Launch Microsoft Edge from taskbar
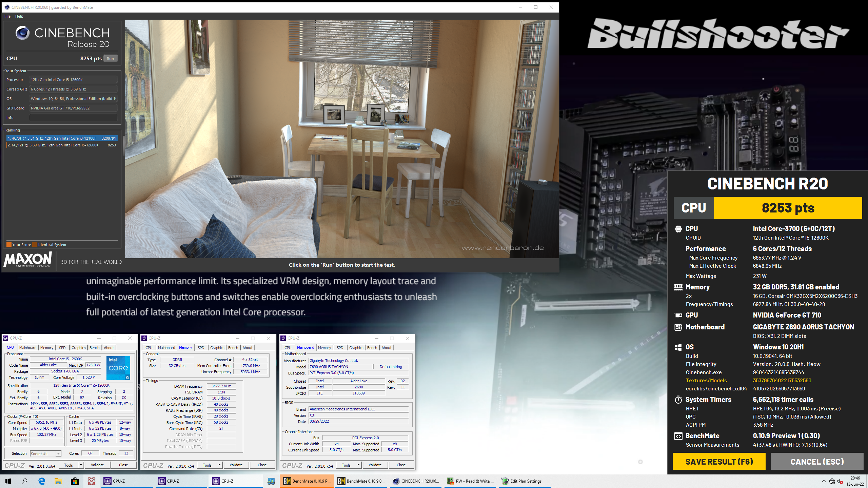Image resolution: width=868 pixels, height=488 pixels. 42,481
